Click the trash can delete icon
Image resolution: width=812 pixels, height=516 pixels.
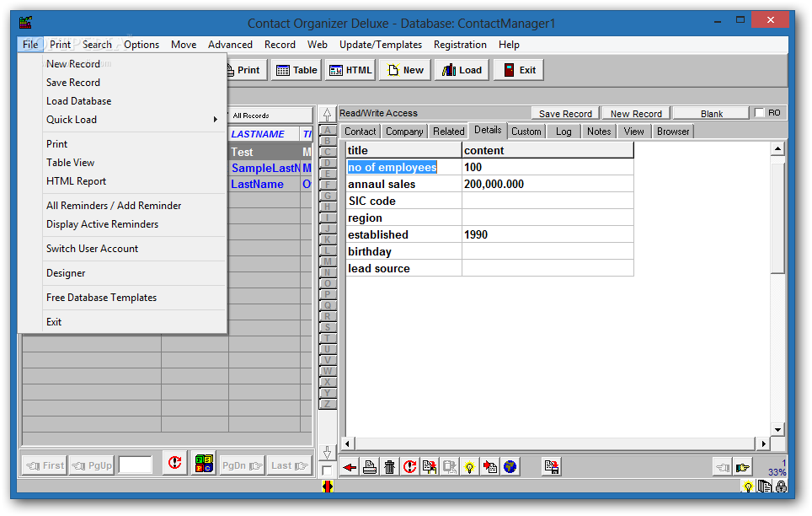pyautogui.click(x=389, y=467)
